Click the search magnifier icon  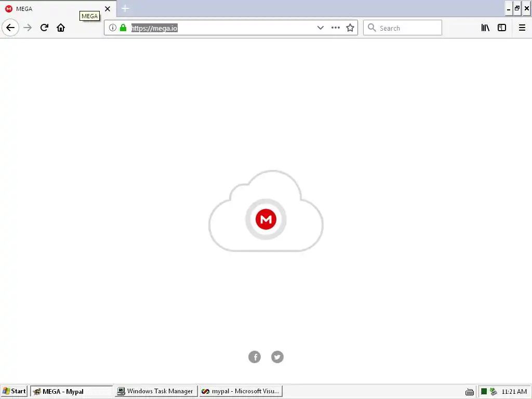pos(372,28)
